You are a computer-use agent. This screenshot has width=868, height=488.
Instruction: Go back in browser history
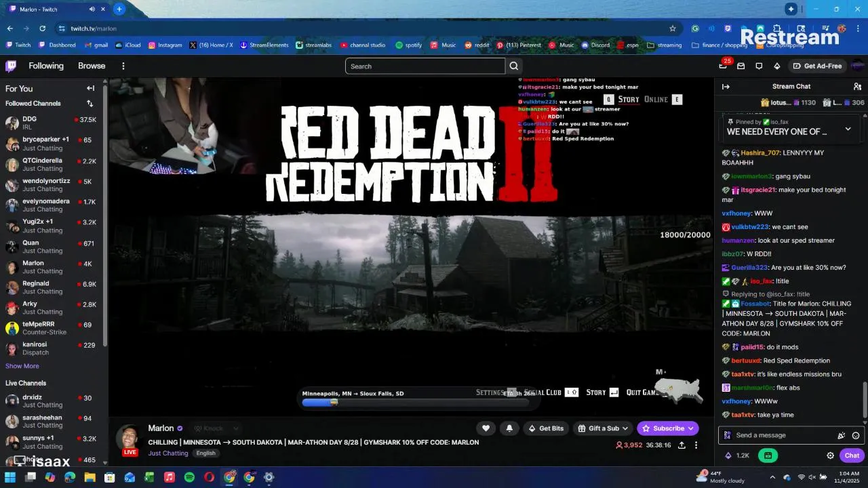click(x=9, y=28)
